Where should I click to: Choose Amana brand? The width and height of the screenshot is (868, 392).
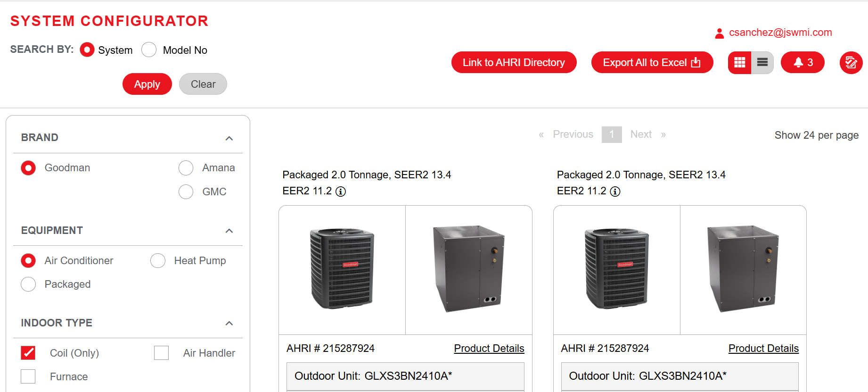click(x=186, y=168)
